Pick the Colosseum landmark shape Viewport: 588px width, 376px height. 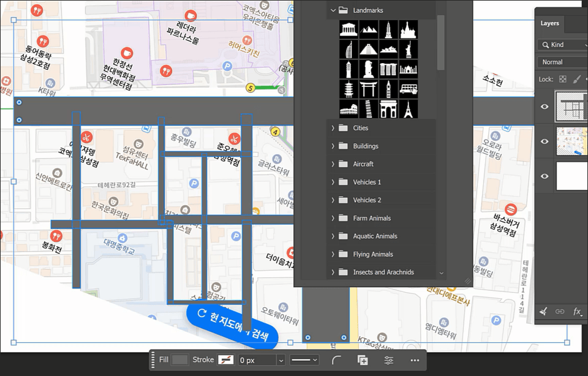click(349, 109)
